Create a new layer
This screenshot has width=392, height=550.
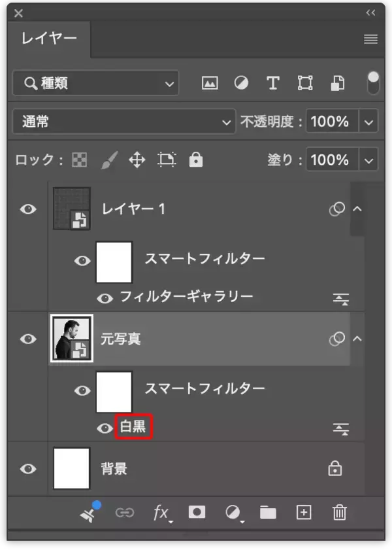pos(304,513)
